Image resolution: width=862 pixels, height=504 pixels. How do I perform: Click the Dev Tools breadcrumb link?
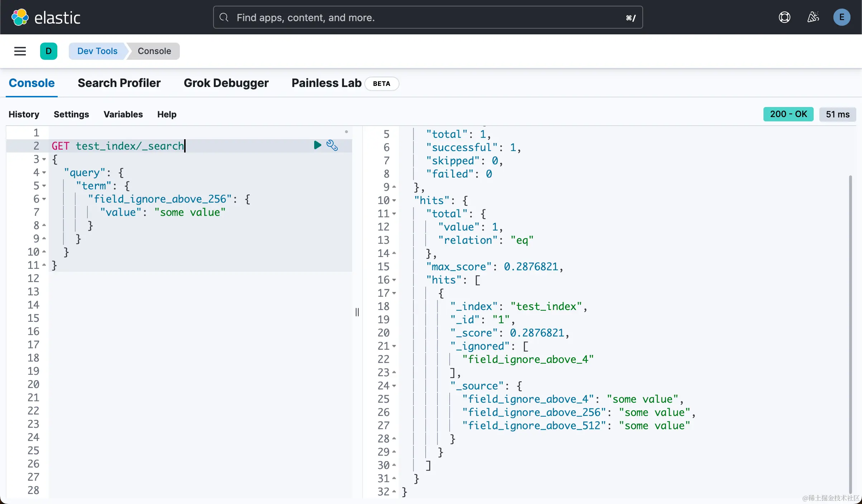click(x=97, y=51)
